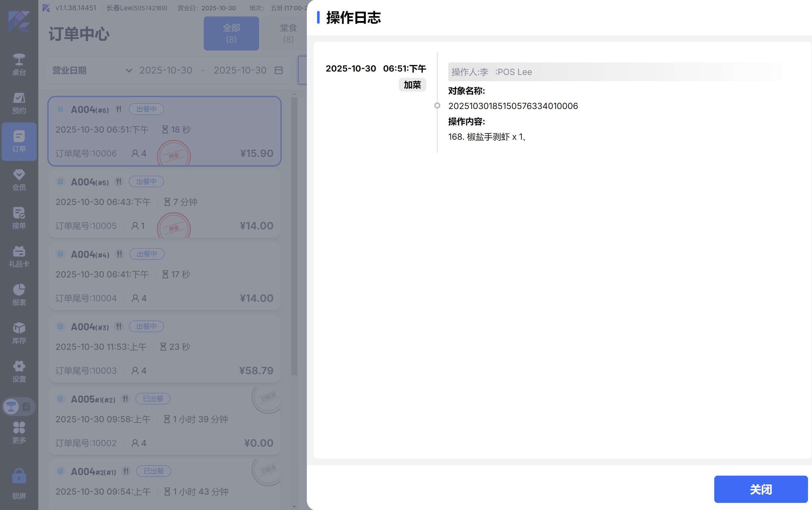
Task: Select order card A004(#5)
Action: pos(164,204)
